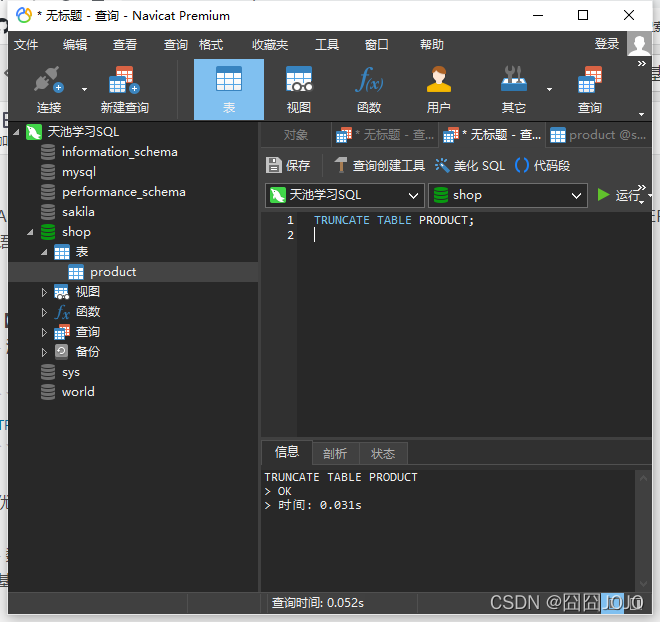The image size is (660, 622).
Task: Click the 表 folder icon in the tree
Action: pyautogui.click(x=61, y=252)
